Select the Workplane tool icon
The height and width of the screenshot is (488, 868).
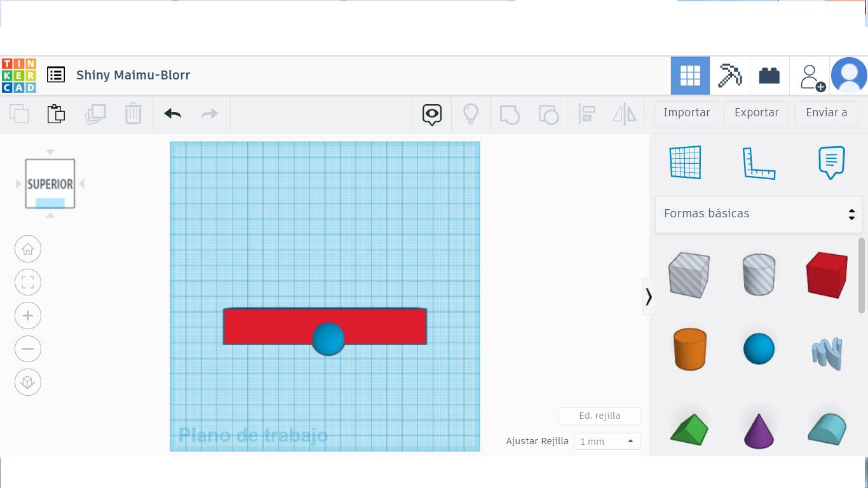coord(685,163)
